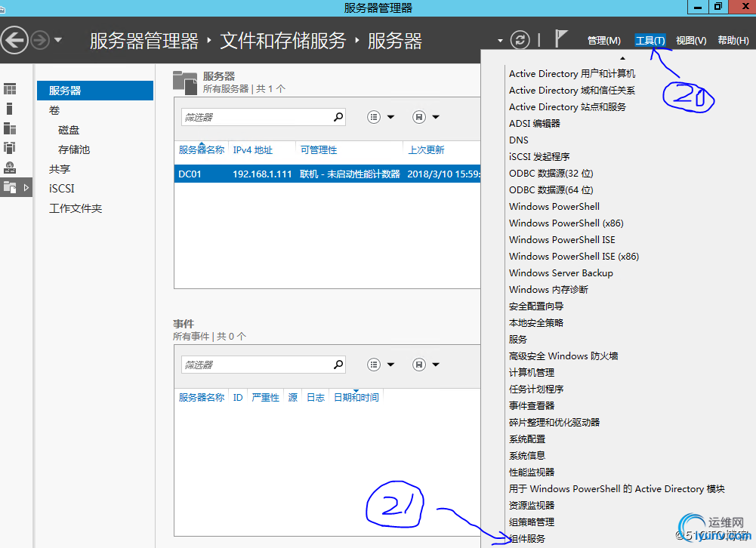Open All Servers icon in sidebar

click(10, 128)
